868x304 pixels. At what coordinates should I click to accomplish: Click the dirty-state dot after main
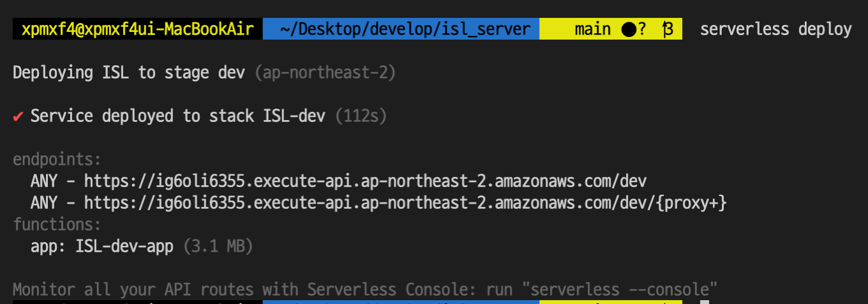point(628,29)
